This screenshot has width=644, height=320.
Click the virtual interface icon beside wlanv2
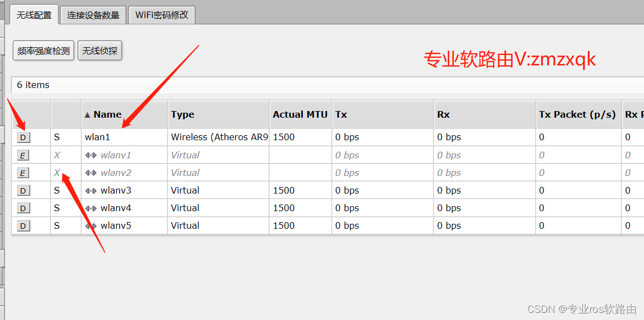[91, 173]
